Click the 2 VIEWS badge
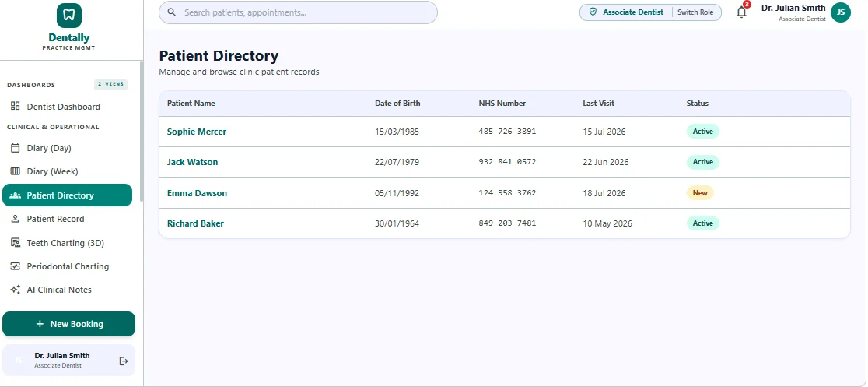The width and height of the screenshot is (868, 387). [x=110, y=84]
